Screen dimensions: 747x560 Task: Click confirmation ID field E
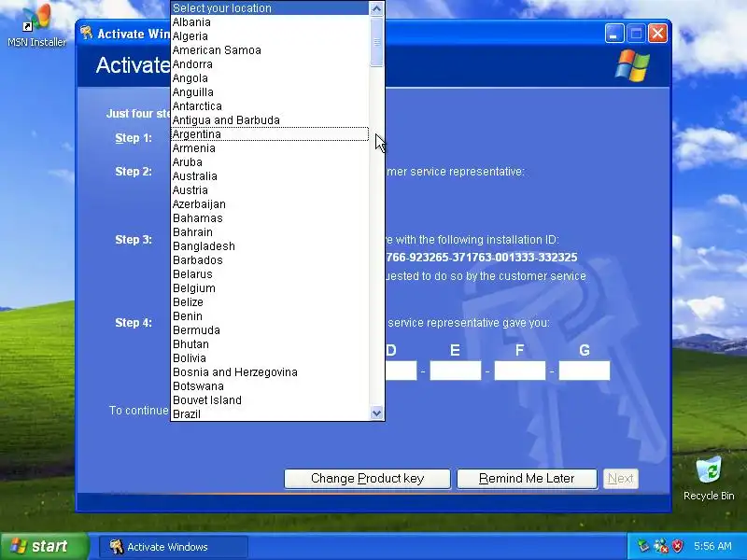click(x=456, y=371)
